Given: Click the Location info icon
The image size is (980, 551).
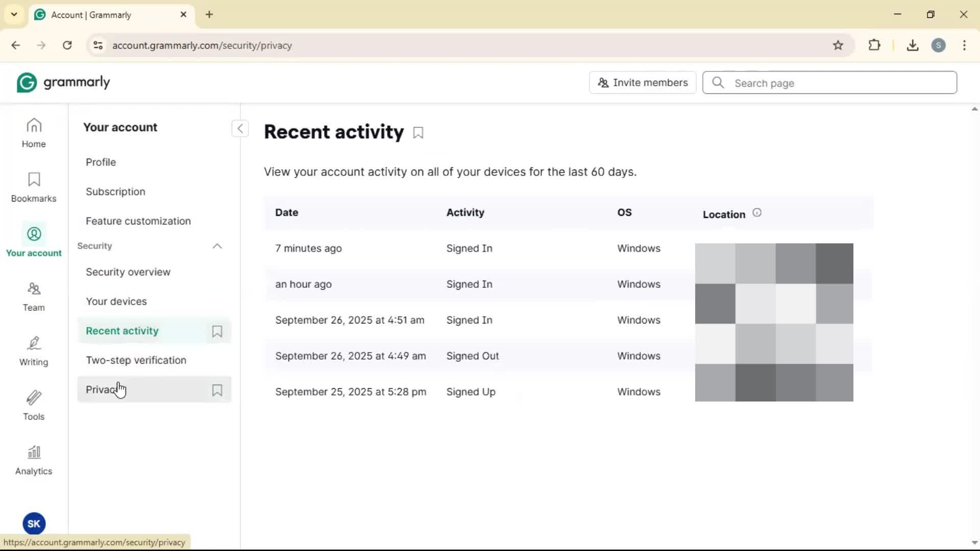Looking at the screenshot, I should (757, 213).
